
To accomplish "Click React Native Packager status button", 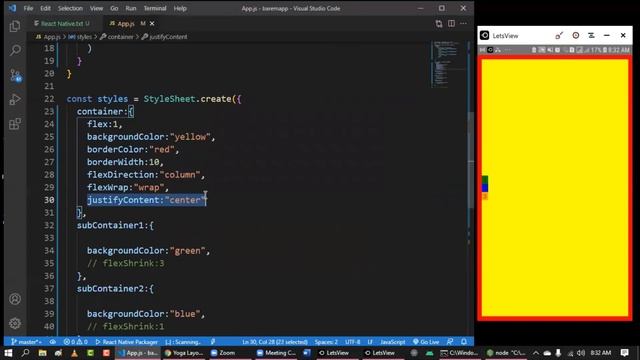I will (127, 342).
